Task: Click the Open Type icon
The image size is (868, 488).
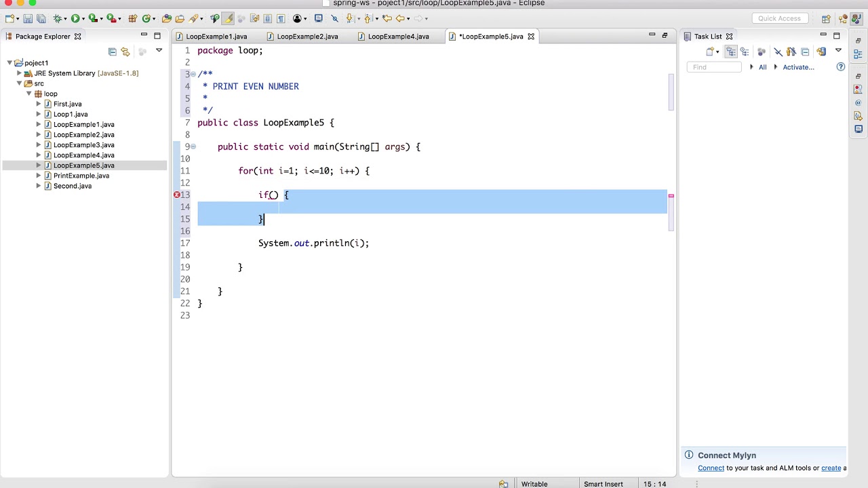Action: [x=166, y=18]
